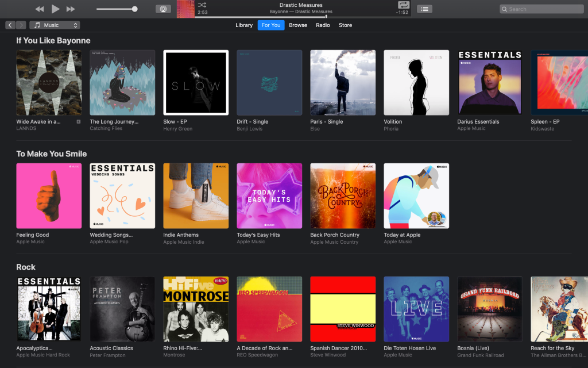Click the Rock section heading
Image resolution: width=588 pixels, height=368 pixels.
pos(25,267)
